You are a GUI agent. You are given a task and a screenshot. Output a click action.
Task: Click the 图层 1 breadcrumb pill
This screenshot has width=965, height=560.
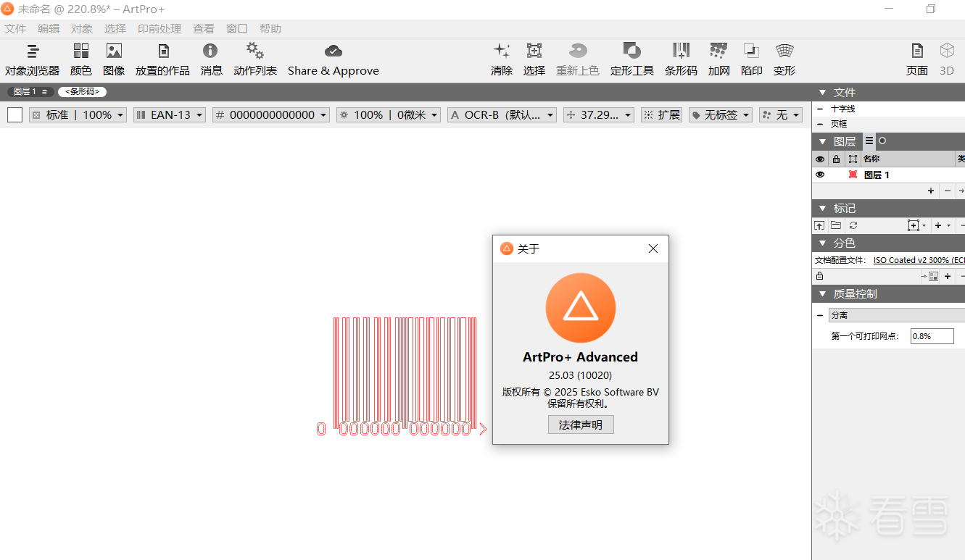point(30,92)
